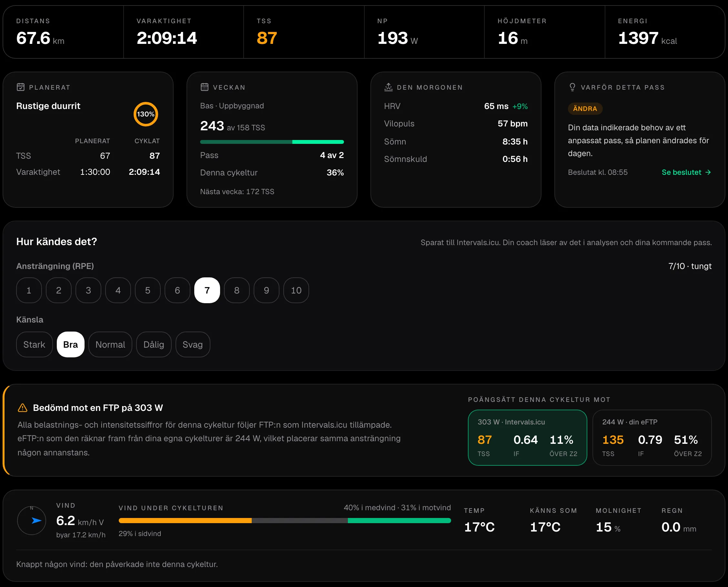Select RPE rating 3

[88, 291]
